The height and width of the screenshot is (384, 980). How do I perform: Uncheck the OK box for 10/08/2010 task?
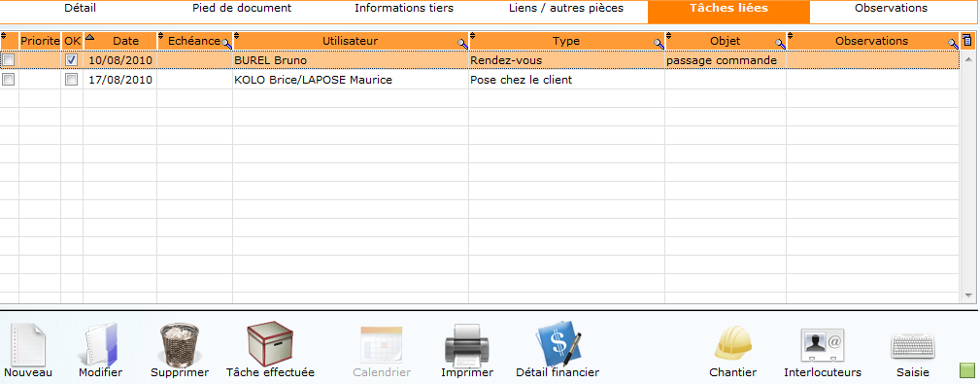[x=72, y=60]
